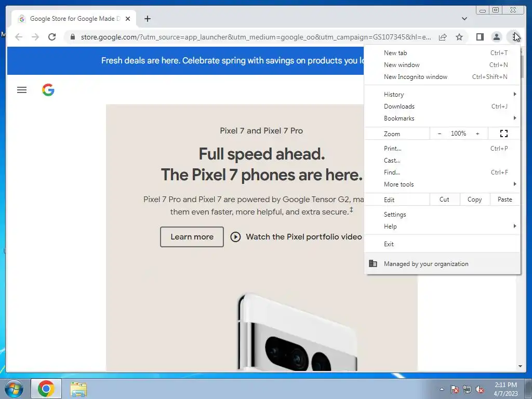Open Downloads from the menu

coord(442,107)
